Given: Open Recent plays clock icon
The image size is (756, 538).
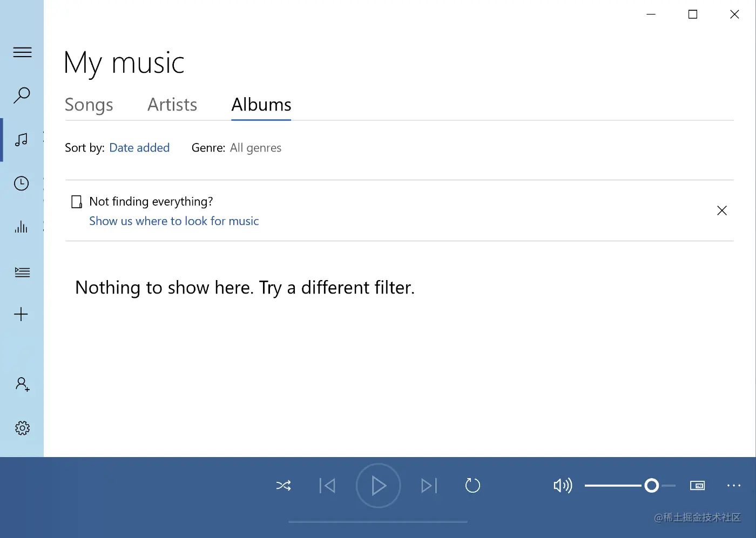Looking at the screenshot, I should pos(22,183).
